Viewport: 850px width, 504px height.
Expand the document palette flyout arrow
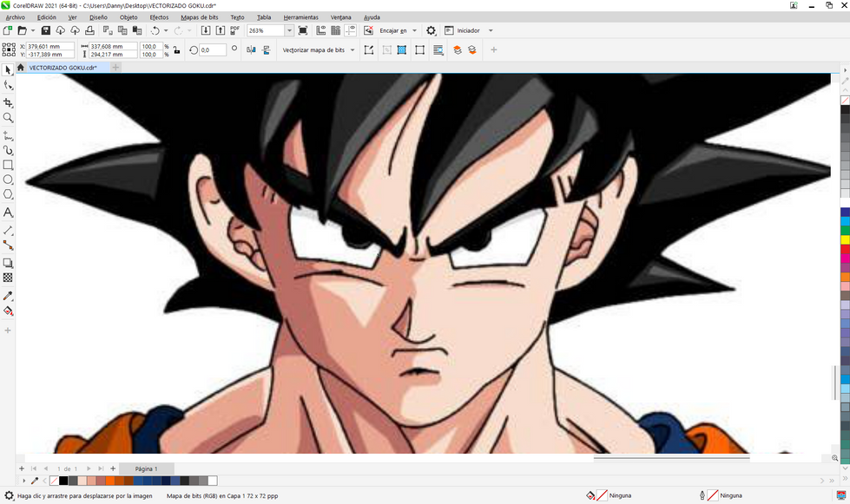pos(23,481)
